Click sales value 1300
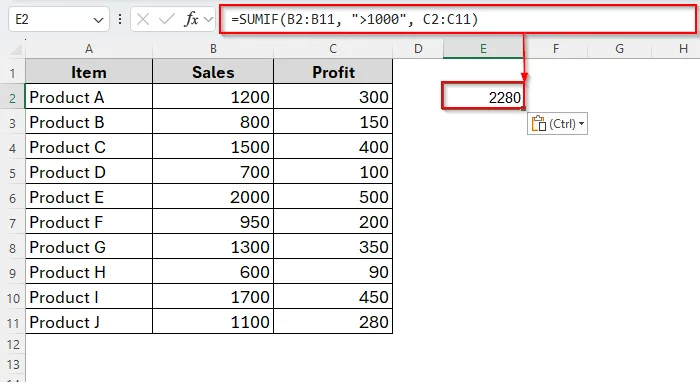This screenshot has width=700, height=382. (x=213, y=247)
